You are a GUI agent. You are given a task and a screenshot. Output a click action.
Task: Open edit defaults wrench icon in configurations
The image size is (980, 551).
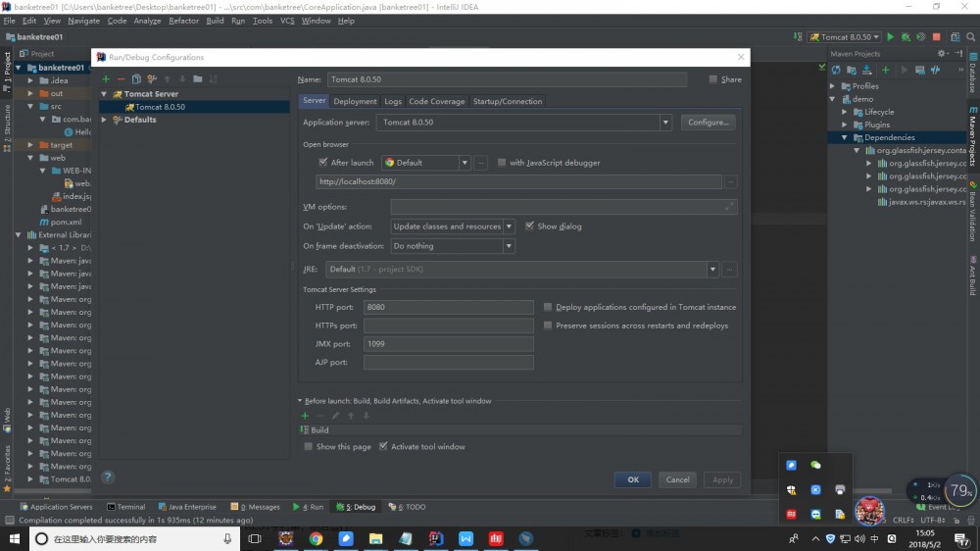pyautogui.click(x=152, y=78)
